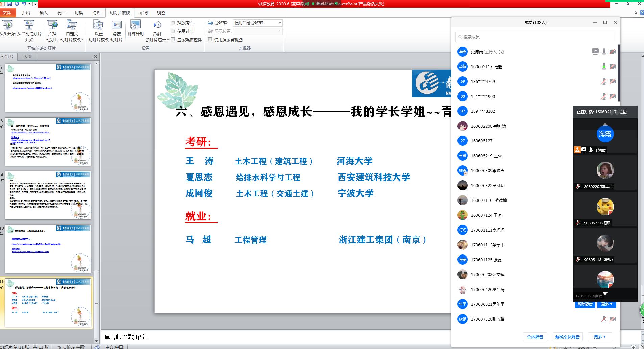
Task: Switch to the 大纲 outline tab
Action: pyautogui.click(x=28, y=57)
